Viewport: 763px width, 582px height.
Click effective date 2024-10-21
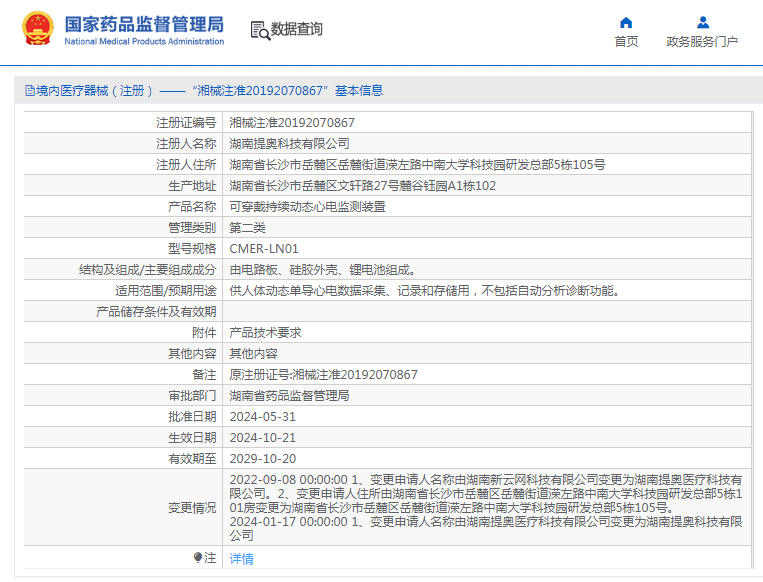[x=263, y=437]
